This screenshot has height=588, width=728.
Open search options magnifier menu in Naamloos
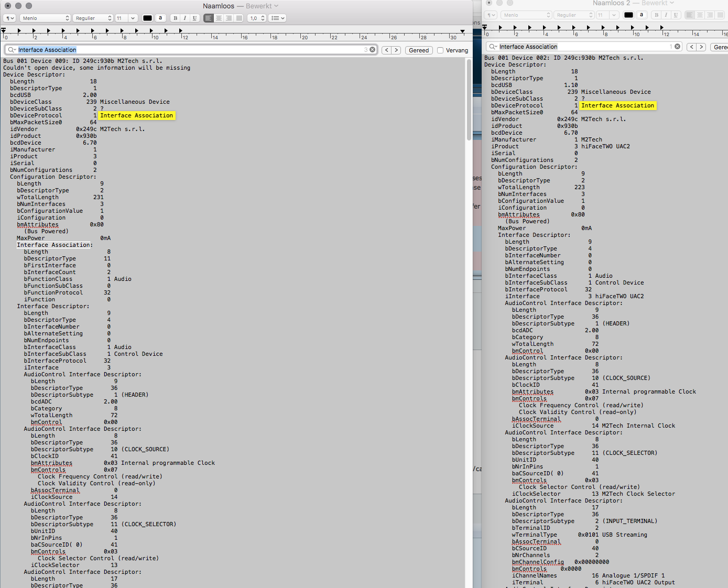click(12, 50)
